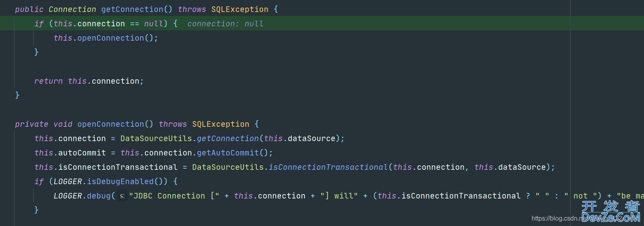Click the italic isConnectionTransactional static method call
Viewport: 644px width, 226px height.
click(328, 167)
